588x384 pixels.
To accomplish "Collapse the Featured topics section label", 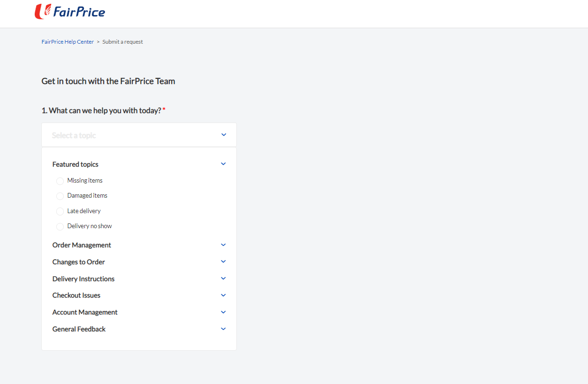I will pos(75,164).
